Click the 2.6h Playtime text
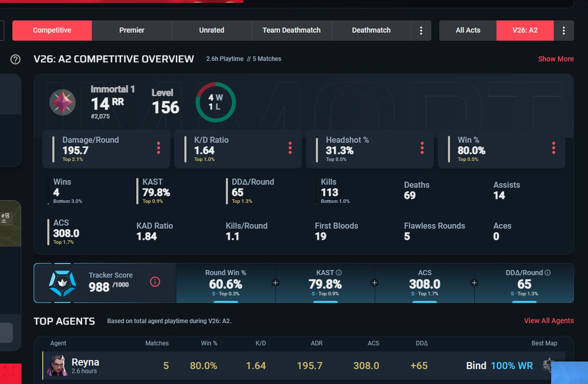Screen dimensions: 588x384 pos(225,59)
